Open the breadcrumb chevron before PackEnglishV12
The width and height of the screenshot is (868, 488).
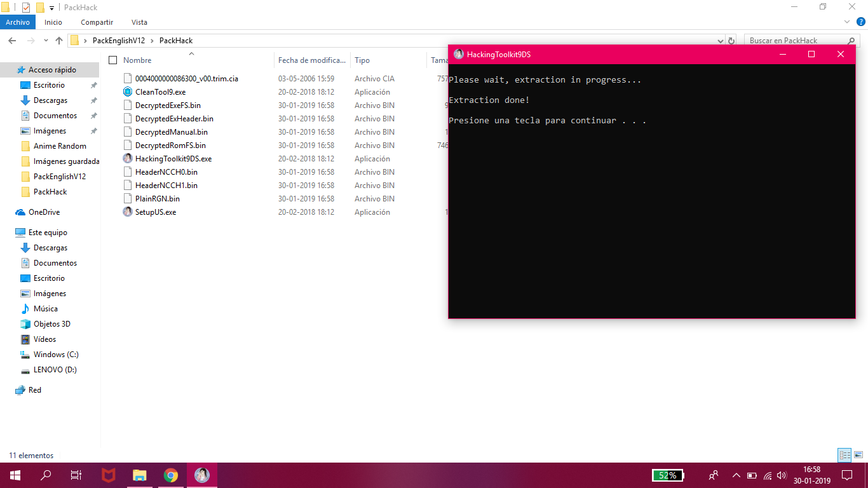tap(85, 41)
